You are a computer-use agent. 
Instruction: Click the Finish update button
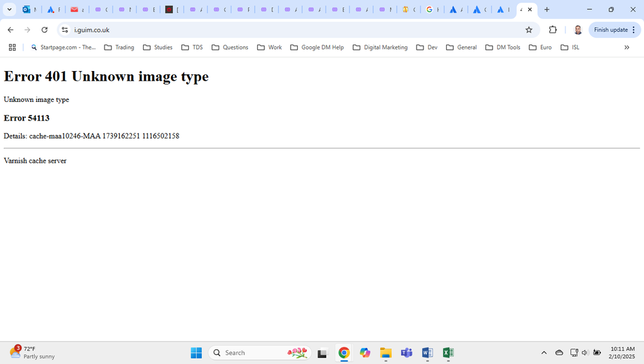pos(610,30)
